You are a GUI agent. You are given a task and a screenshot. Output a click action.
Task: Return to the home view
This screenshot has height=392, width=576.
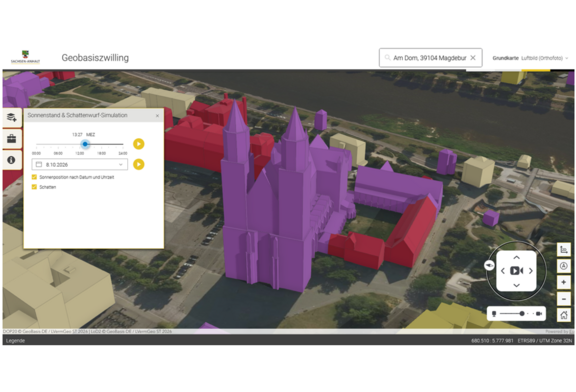point(564,315)
